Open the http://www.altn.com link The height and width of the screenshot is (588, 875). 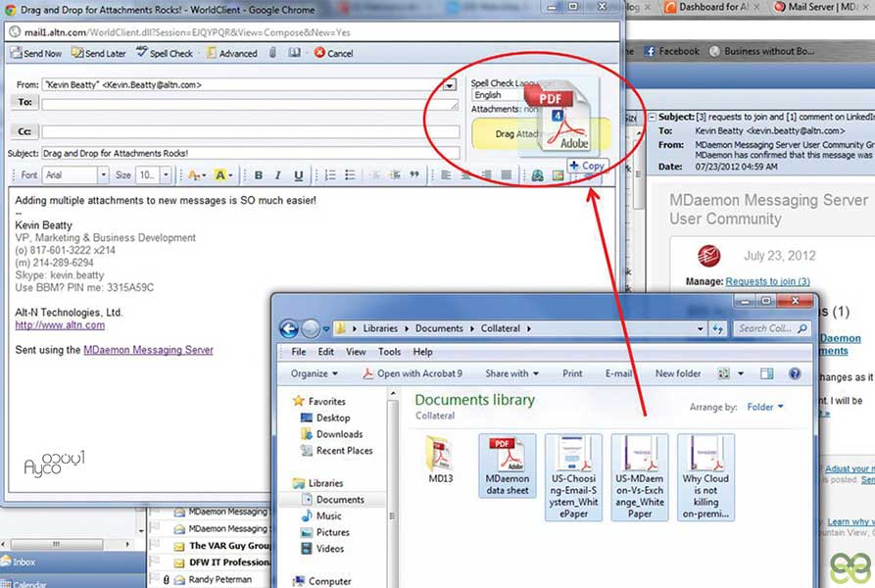pos(46,325)
